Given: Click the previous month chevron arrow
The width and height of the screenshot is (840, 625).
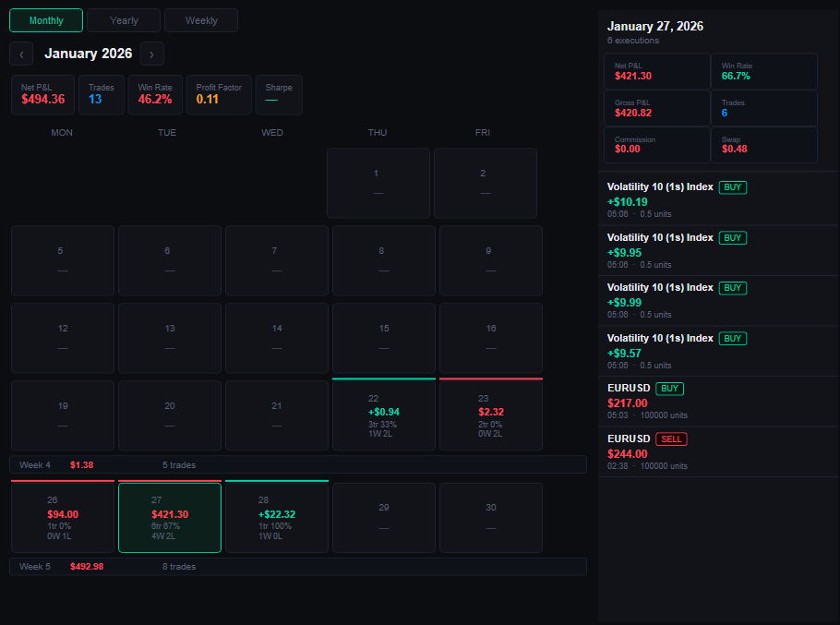Looking at the screenshot, I should 20,54.
